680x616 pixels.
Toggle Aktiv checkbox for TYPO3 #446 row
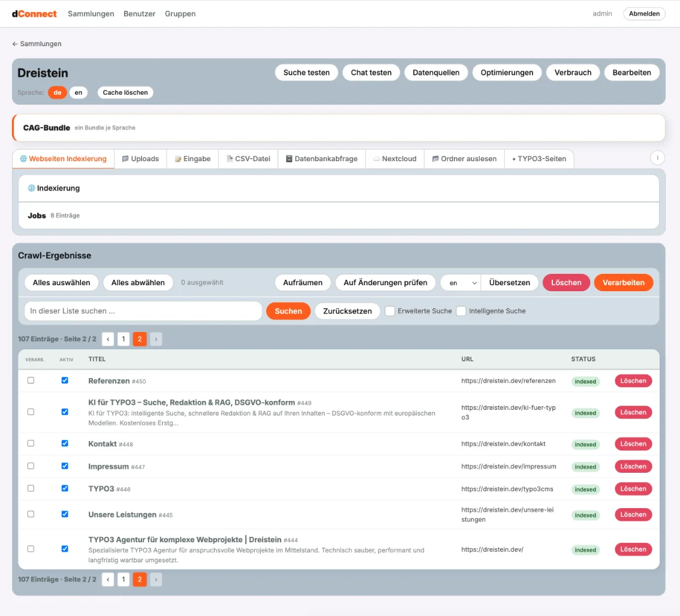click(65, 488)
